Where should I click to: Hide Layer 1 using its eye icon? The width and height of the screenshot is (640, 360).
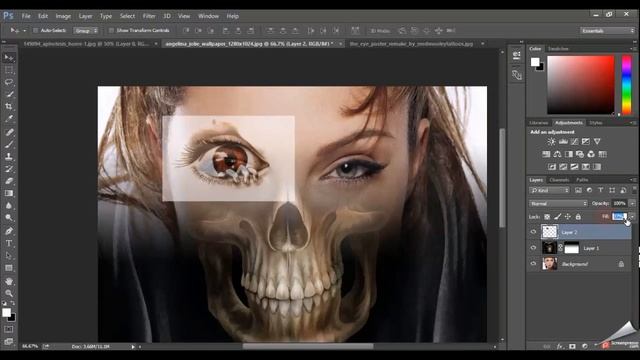coord(533,248)
